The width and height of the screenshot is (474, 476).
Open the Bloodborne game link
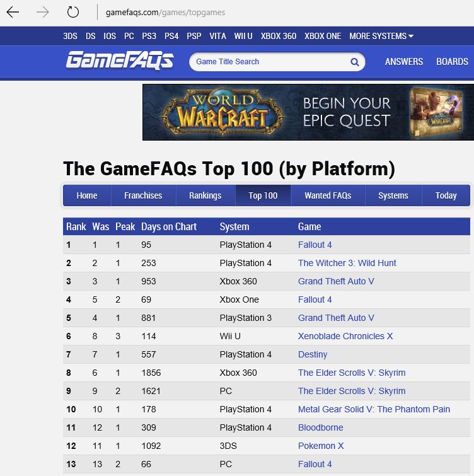(320, 427)
